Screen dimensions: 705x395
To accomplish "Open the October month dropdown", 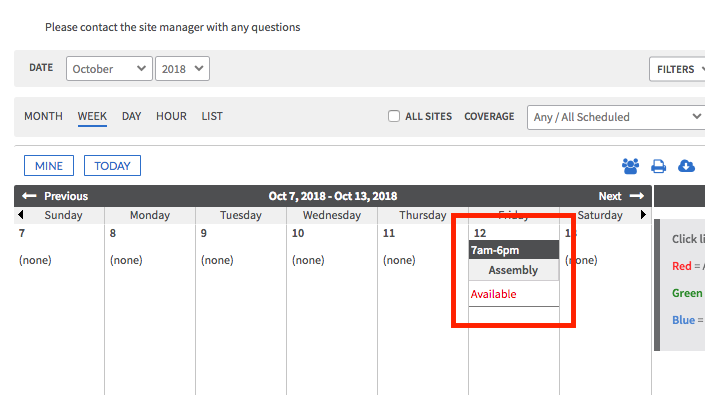I will click(x=109, y=69).
